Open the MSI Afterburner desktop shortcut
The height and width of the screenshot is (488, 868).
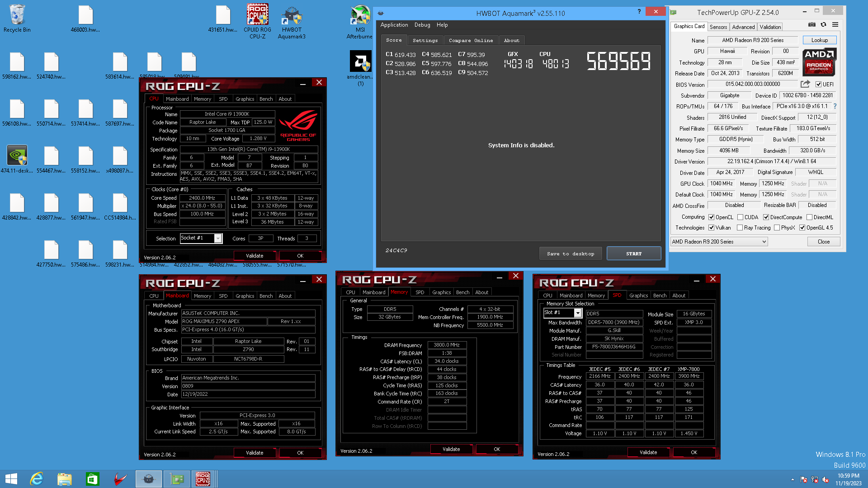360,22
